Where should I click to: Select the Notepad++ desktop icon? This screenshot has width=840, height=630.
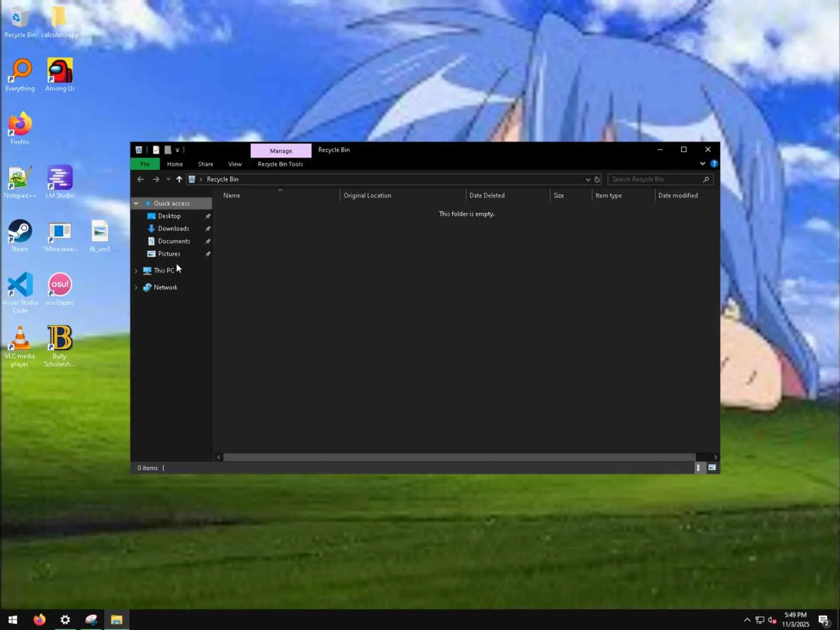pos(20,182)
